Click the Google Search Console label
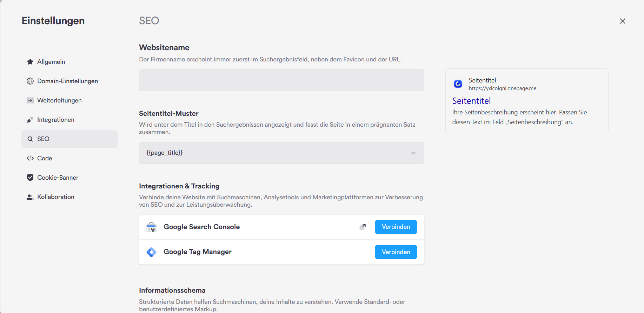Image resolution: width=644 pixels, height=313 pixels. [x=202, y=227]
